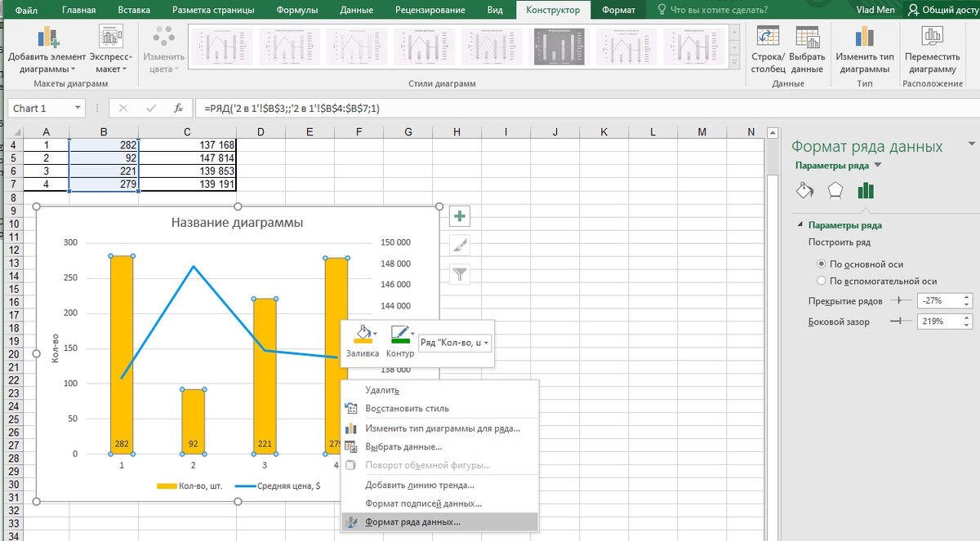Open Name Box dropdown showing Chart 1
Image resolution: width=980 pixels, height=541 pixels.
tap(78, 108)
